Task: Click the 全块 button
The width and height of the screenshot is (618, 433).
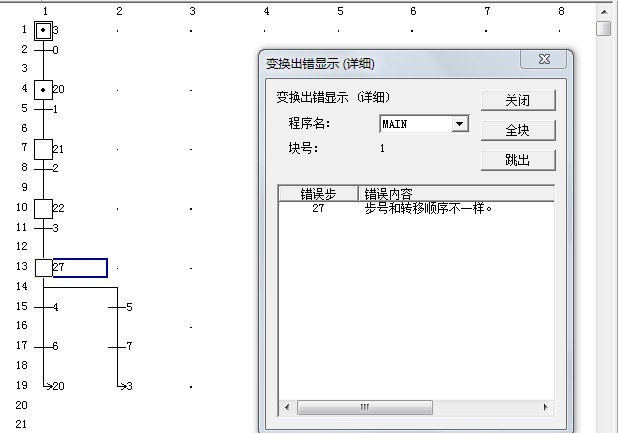Action: point(517,130)
